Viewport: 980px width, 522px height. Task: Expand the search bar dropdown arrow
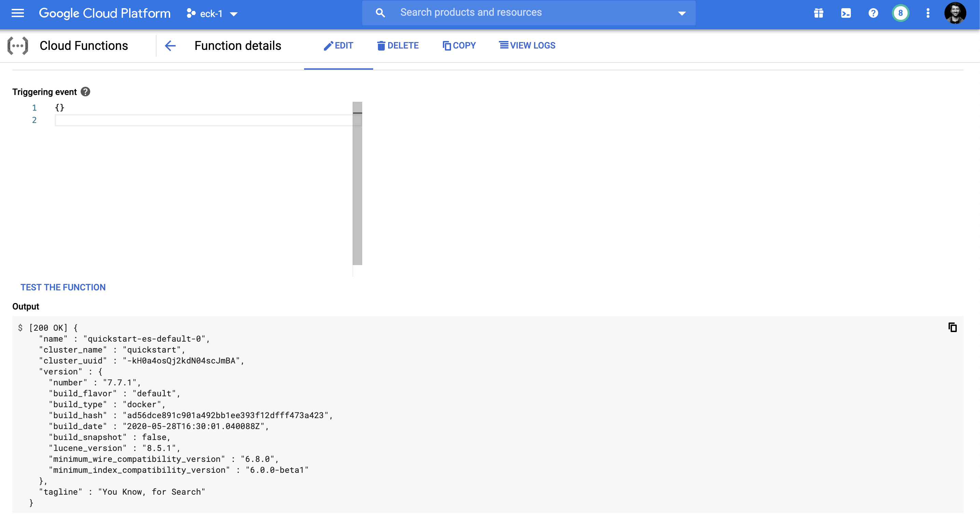tap(682, 13)
